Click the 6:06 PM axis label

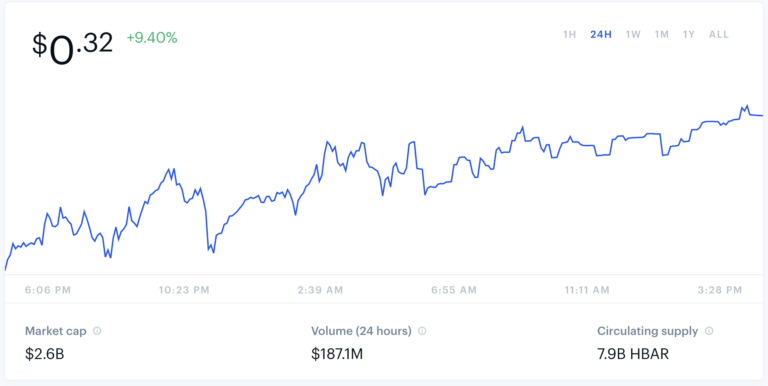point(48,290)
